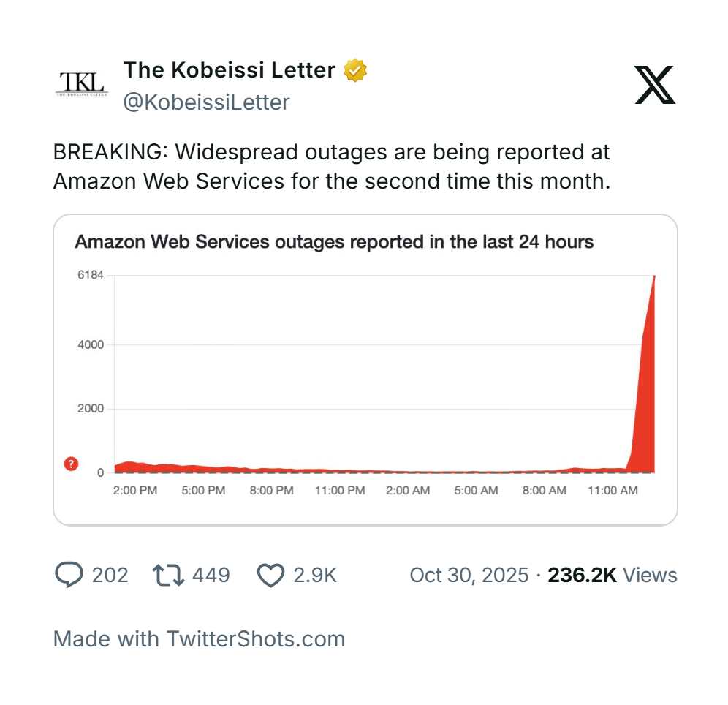728x705 pixels.
Task: Click the red question mark icon
Action: click(71, 464)
